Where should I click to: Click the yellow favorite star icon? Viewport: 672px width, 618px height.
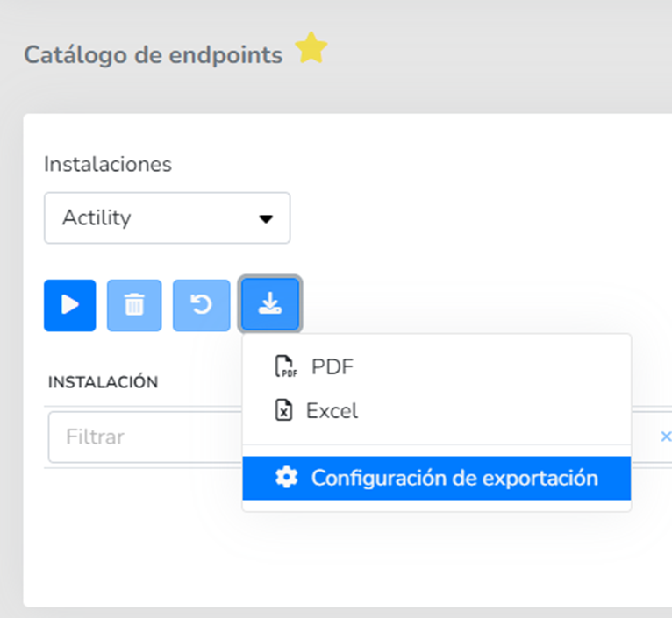click(311, 49)
